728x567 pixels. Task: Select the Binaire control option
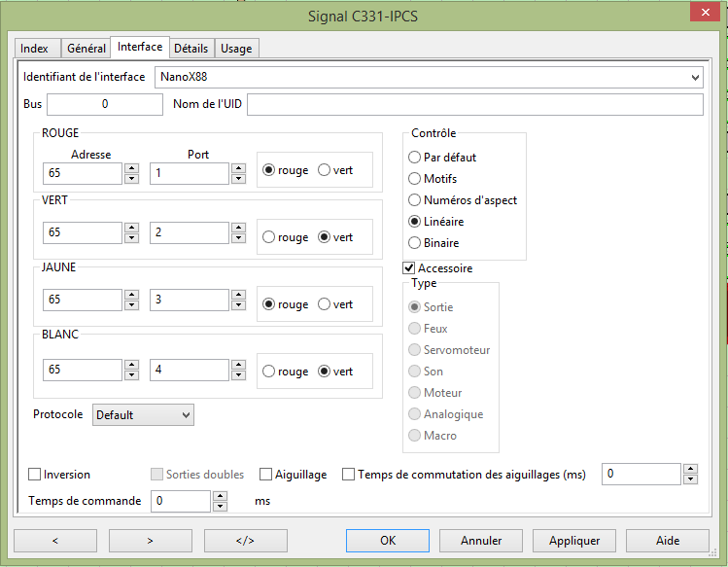tap(415, 243)
